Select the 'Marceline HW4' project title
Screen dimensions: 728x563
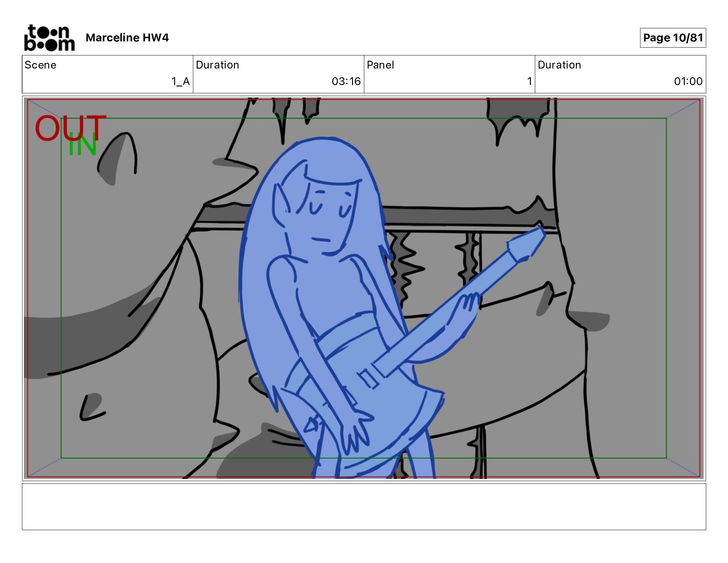pos(127,38)
